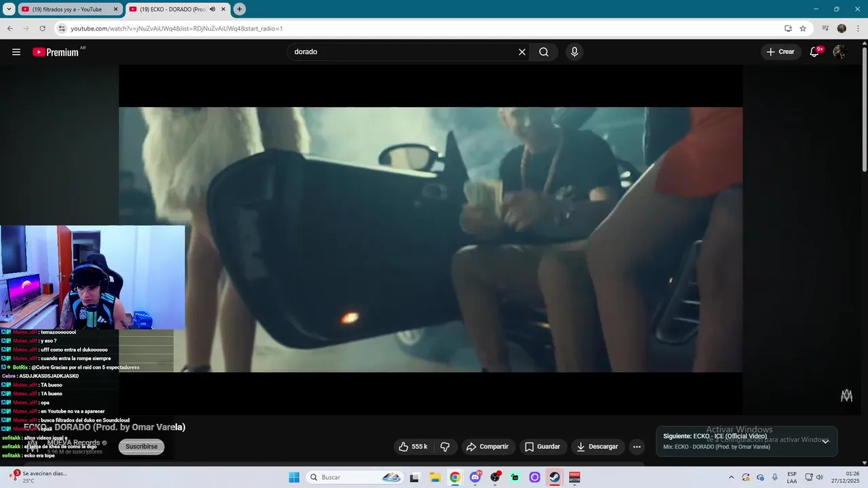Open the media controls icon in Chrome
The image size is (868, 488).
point(825,28)
